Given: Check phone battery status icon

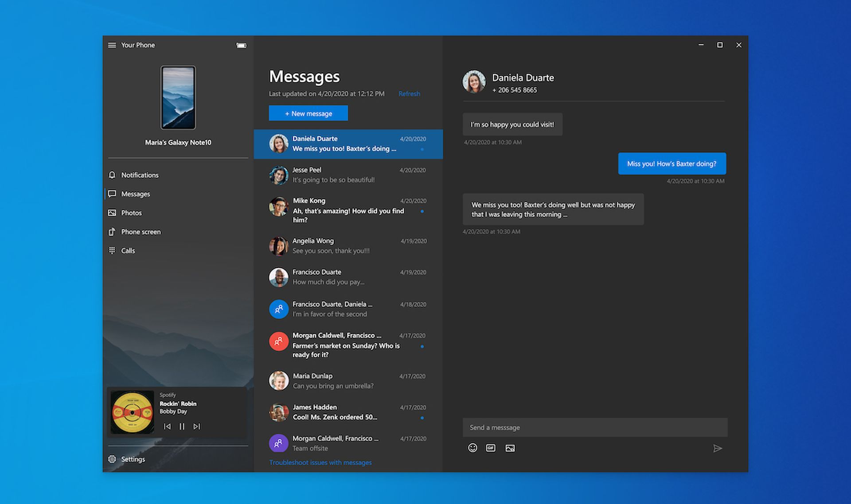Looking at the screenshot, I should pos(240,45).
